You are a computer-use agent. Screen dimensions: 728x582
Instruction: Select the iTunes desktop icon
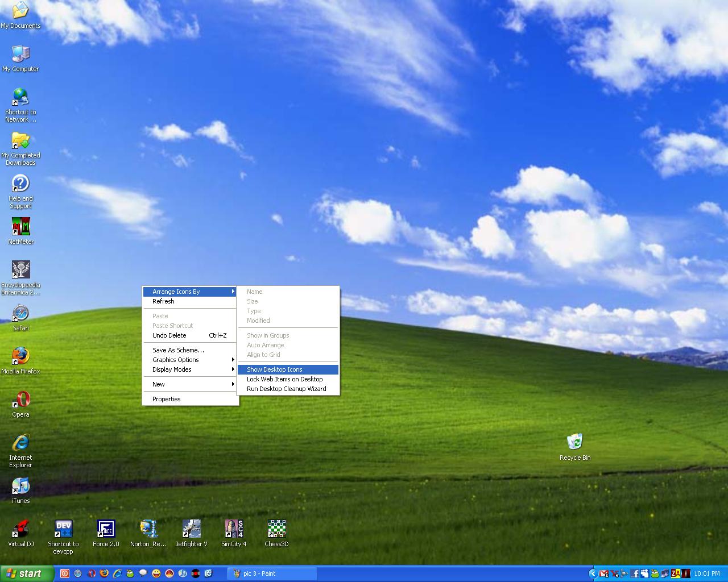[x=20, y=490]
